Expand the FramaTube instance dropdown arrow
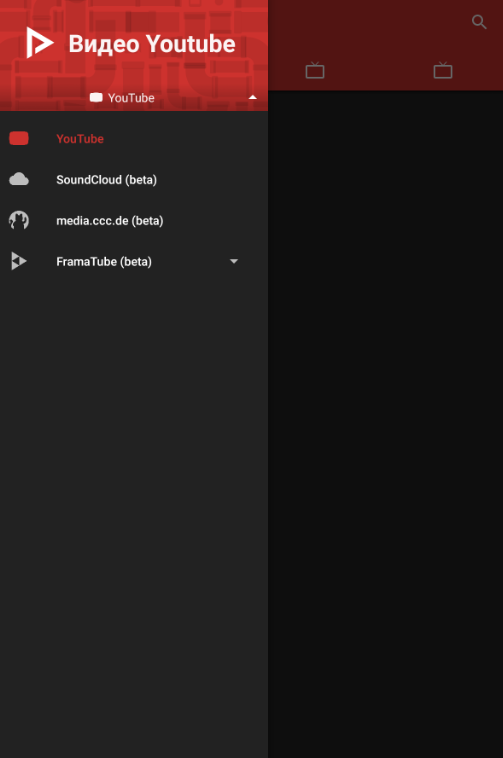The image size is (503, 758). [234, 262]
